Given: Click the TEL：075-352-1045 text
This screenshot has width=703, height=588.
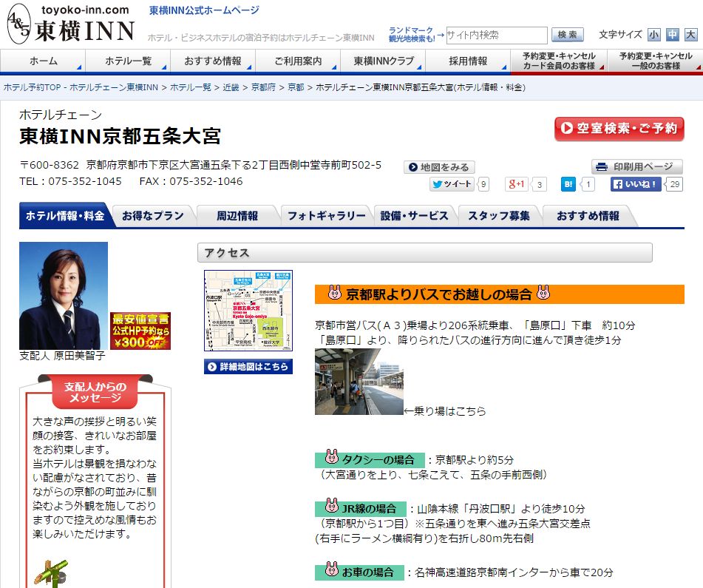Looking at the screenshot, I should (x=70, y=181).
